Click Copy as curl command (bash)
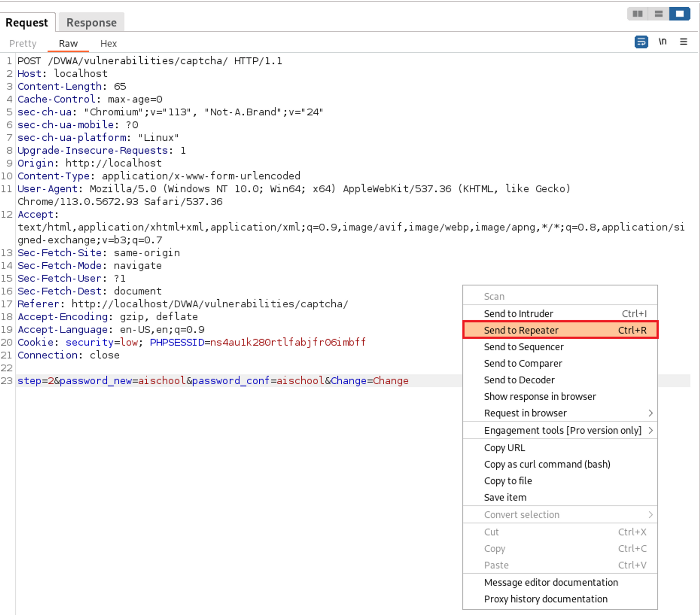Image resolution: width=700 pixels, height=615 pixels. click(547, 464)
